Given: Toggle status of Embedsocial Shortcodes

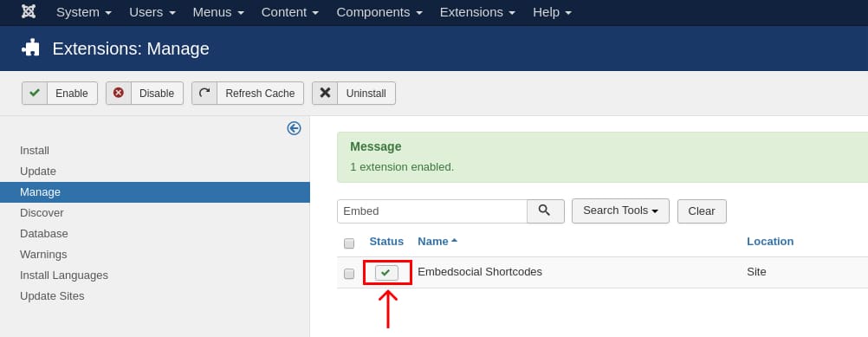Looking at the screenshot, I should tap(386, 272).
